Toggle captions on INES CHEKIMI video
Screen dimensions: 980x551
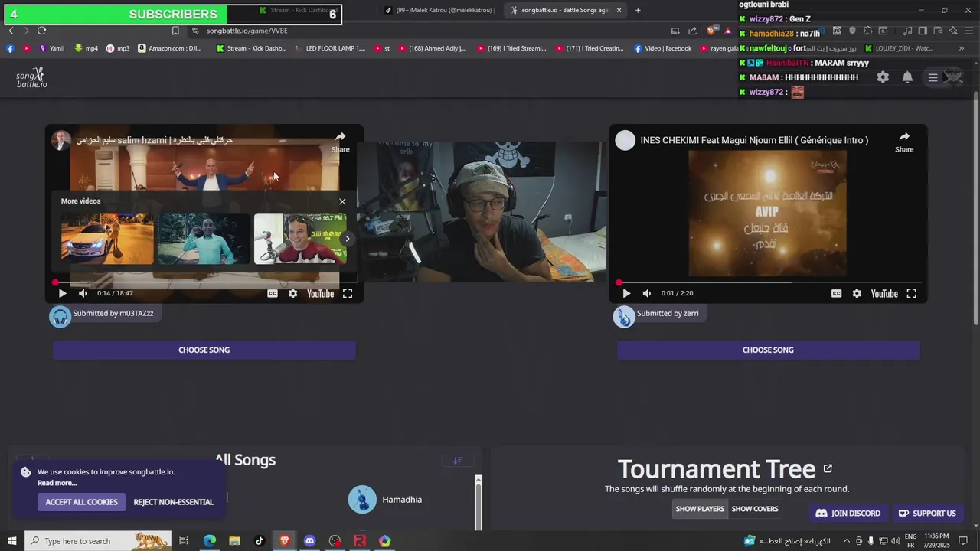[836, 293]
